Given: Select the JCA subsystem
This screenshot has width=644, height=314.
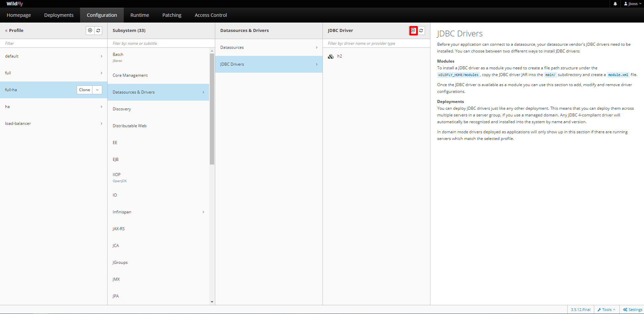Looking at the screenshot, I should point(158,246).
